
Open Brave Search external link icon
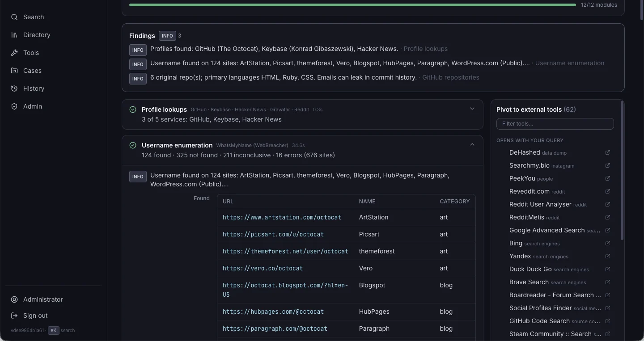point(607,282)
